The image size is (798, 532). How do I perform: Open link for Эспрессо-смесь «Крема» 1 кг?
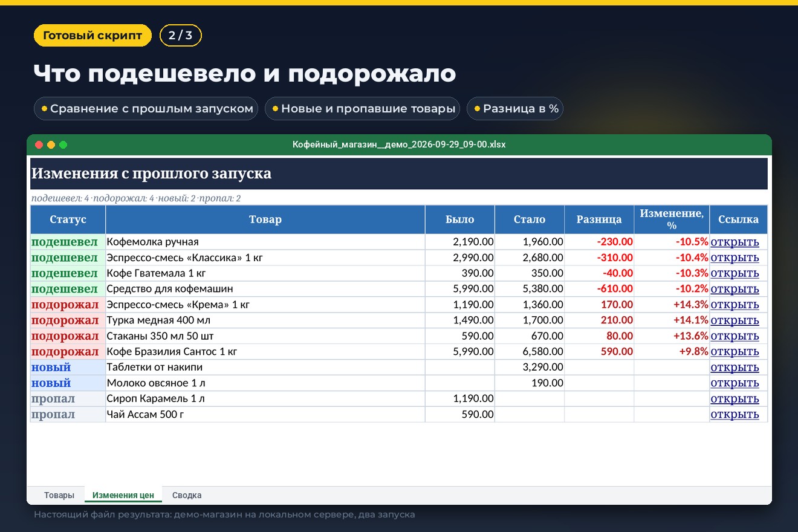click(735, 305)
